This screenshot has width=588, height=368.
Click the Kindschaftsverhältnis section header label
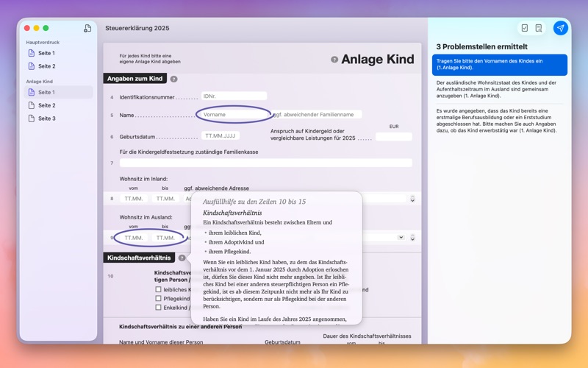pyautogui.click(x=139, y=258)
